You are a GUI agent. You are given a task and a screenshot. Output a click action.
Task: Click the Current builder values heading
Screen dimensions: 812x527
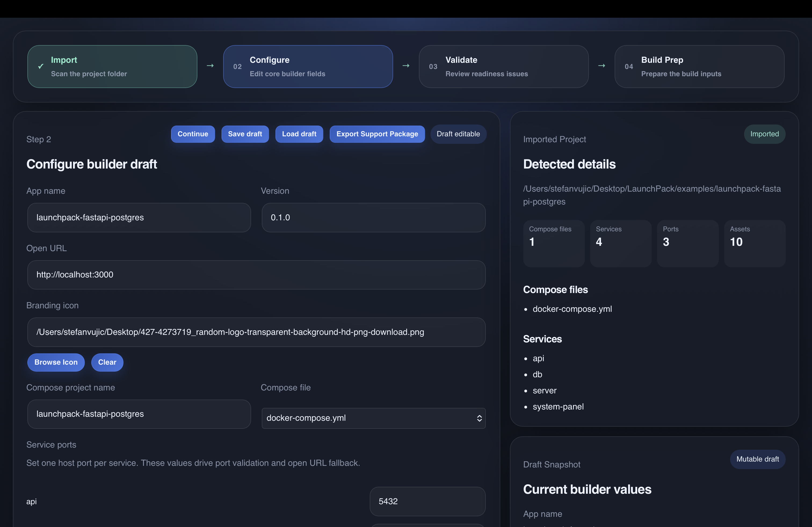(x=587, y=489)
